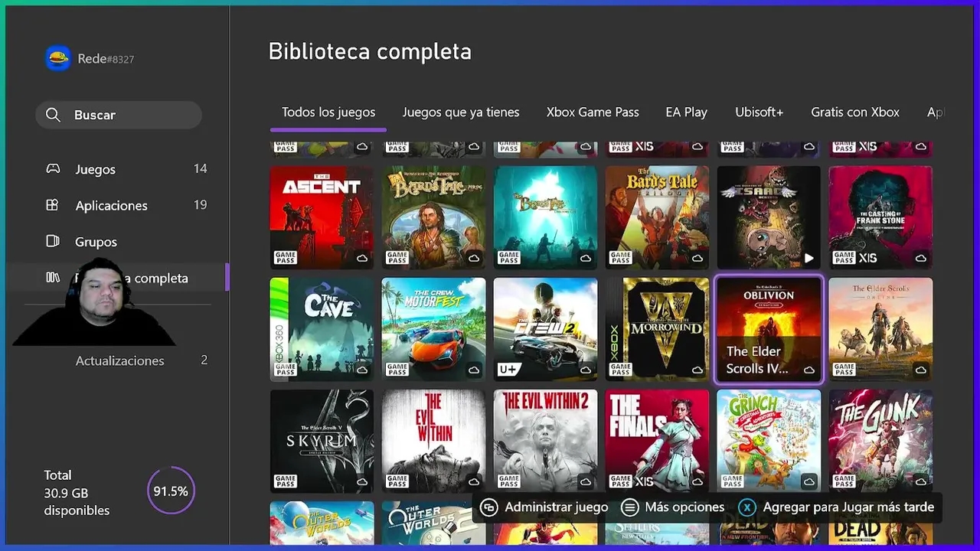The width and height of the screenshot is (980, 551).
Task: Click the Xbox 360 banner on The Cave tile
Action: pyautogui.click(x=279, y=329)
